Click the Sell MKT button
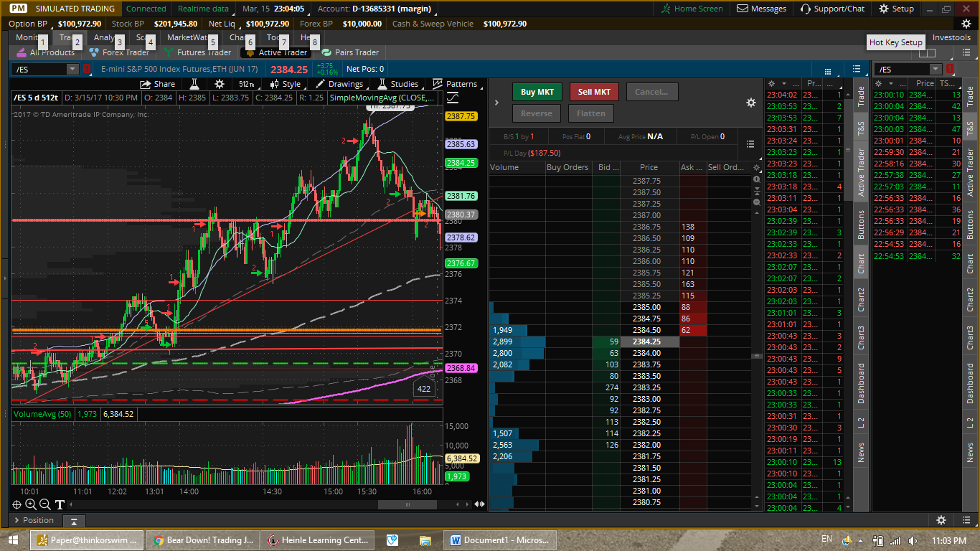The width and height of the screenshot is (980, 551). [x=594, y=92]
